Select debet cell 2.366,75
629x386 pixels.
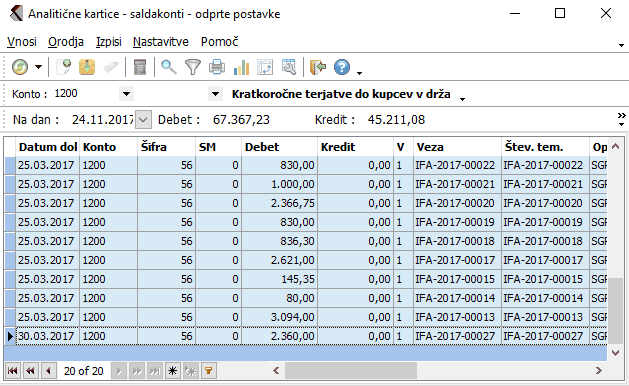click(280, 203)
